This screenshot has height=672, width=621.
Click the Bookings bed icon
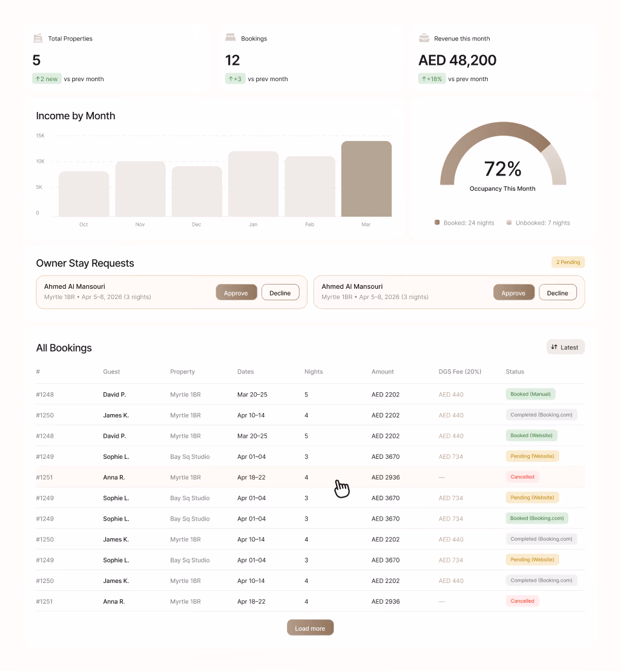pos(231,38)
